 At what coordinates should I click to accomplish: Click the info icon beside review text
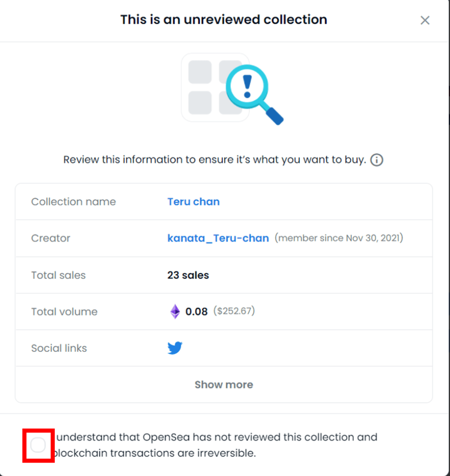(x=377, y=160)
